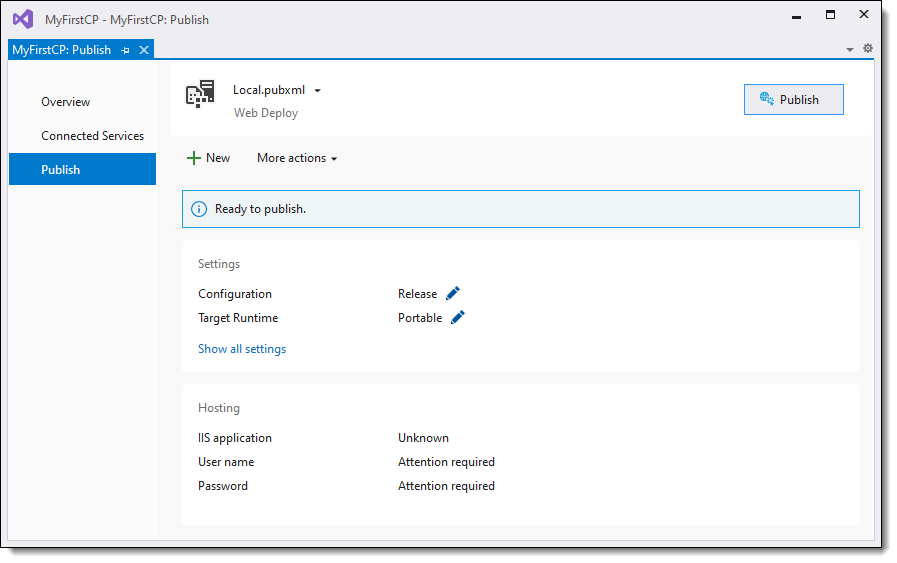Click the Ready to publish message
The image size is (897, 563).
(x=260, y=209)
